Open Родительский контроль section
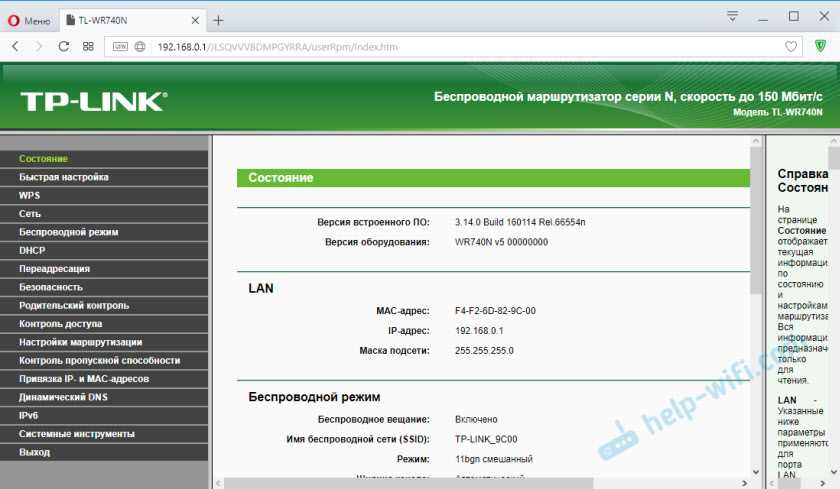Image resolution: width=840 pixels, height=489 pixels. pyautogui.click(x=104, y=305)
